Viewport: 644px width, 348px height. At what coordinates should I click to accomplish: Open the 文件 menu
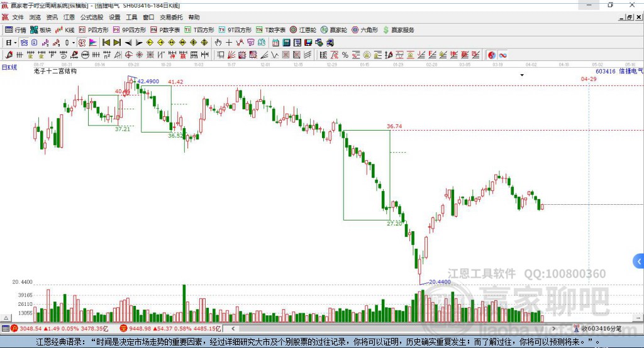click(18, 17)
